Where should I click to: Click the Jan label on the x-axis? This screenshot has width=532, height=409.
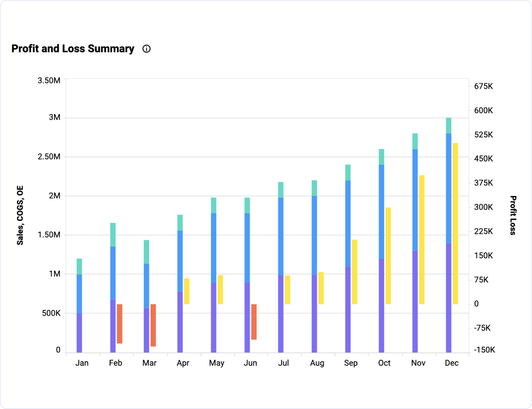point(82,363)
